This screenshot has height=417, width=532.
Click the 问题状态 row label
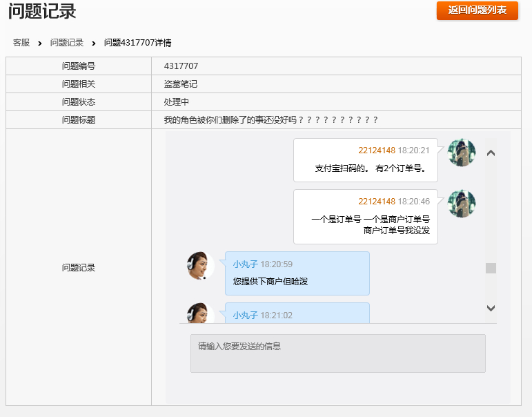pyautogui.click(x=79, y=102)
